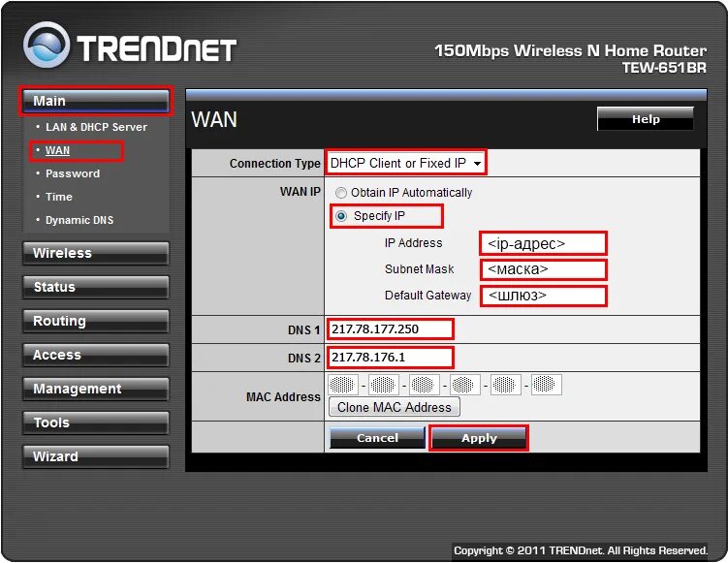Select the Specify IP radio button
Screen dimensions: 728x563
[341, 216]
